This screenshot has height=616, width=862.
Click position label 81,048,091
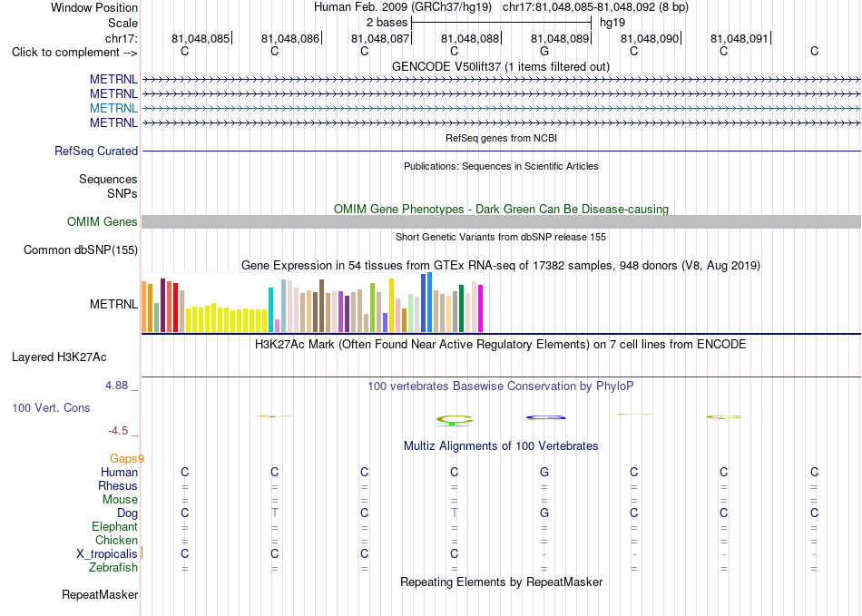740,38
